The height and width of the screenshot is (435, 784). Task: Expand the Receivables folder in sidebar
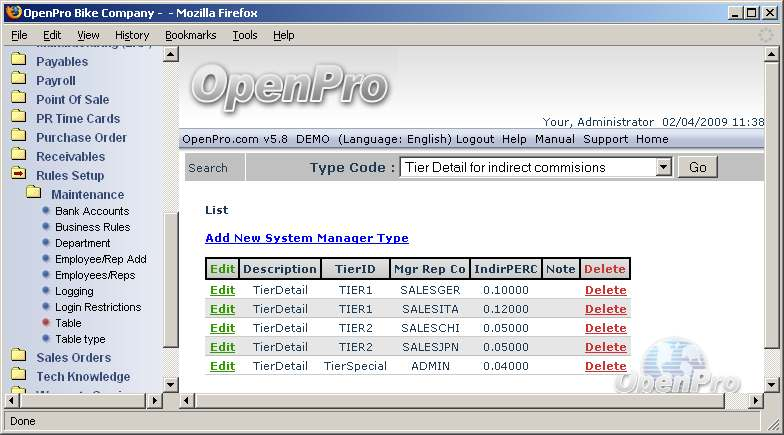[x=70, y=156]
